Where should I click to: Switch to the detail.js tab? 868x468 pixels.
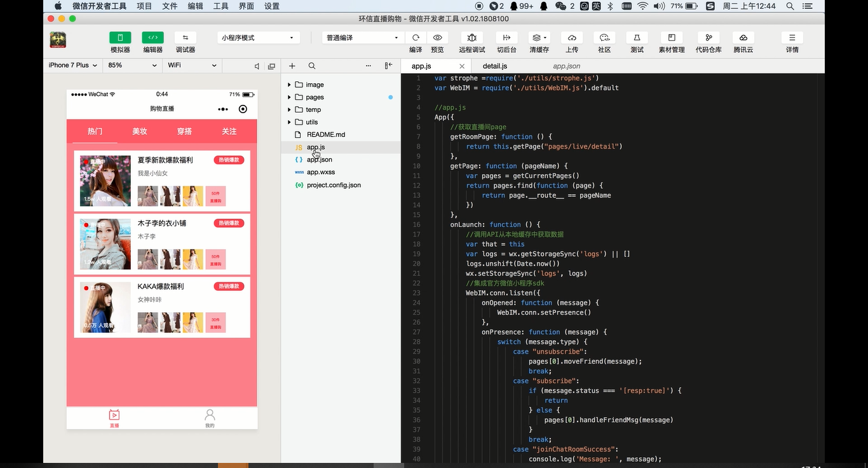click(x=495, y=66)
